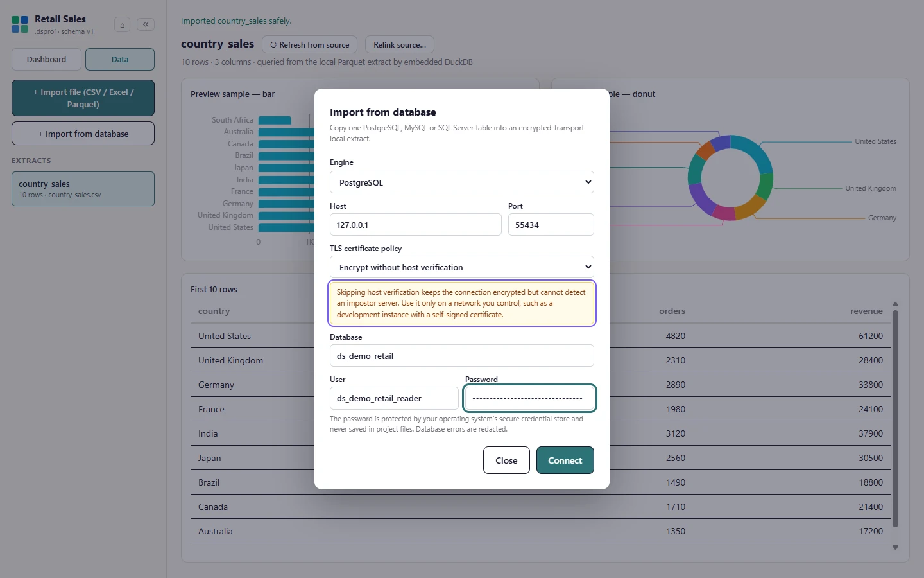Close the Import from database dialog
Screen dimensions: 924x578
point(506,460)
